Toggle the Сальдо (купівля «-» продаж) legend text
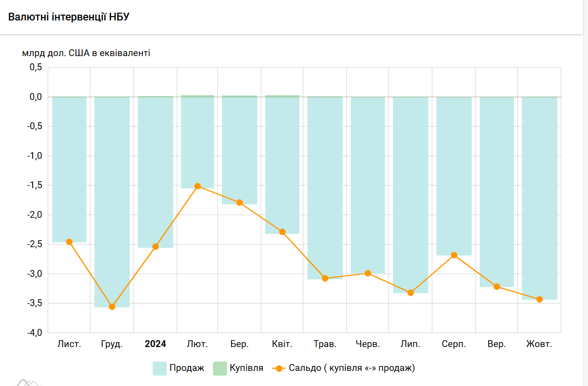Viewport: 588px width, 386px height. (352, 368)
